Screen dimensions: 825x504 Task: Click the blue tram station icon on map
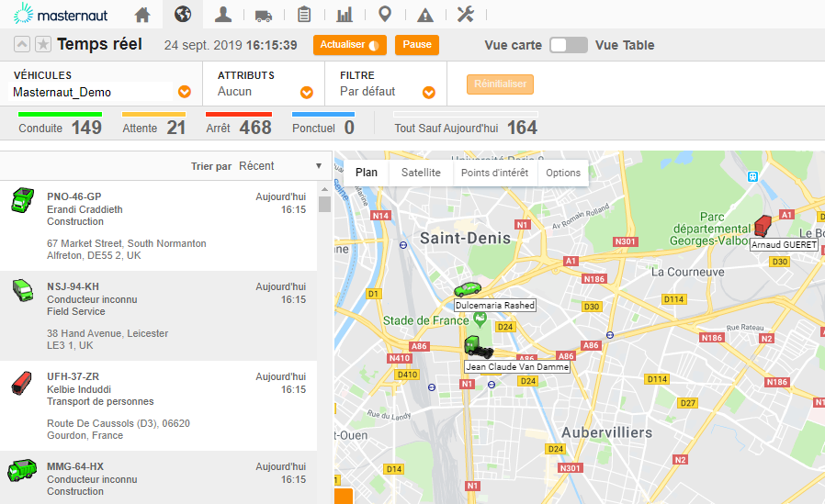pos(753,176)
